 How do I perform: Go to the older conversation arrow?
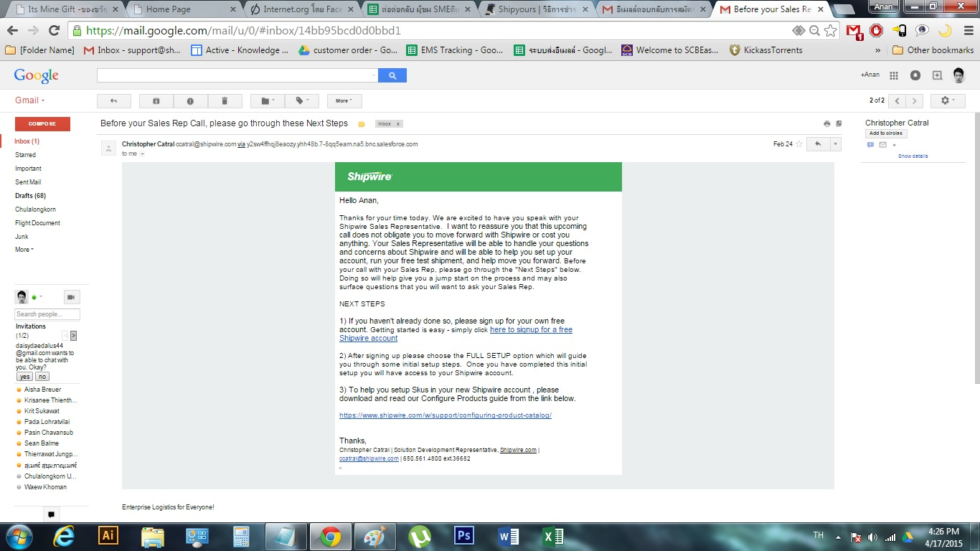(915, 100)
